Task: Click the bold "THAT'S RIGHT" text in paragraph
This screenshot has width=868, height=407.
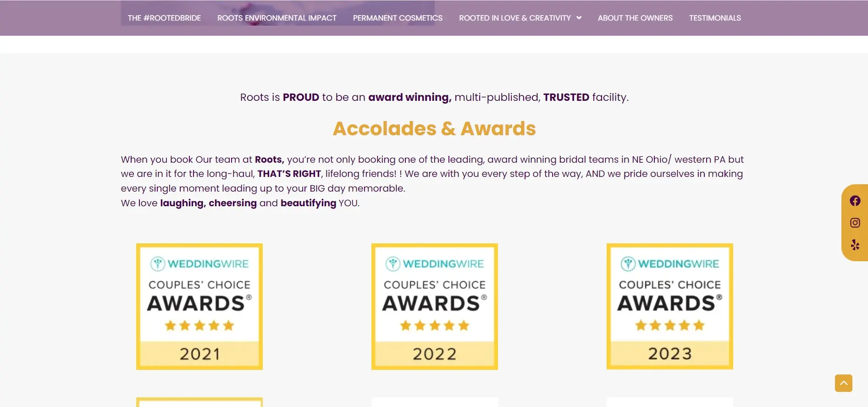Action: [289, 174]
